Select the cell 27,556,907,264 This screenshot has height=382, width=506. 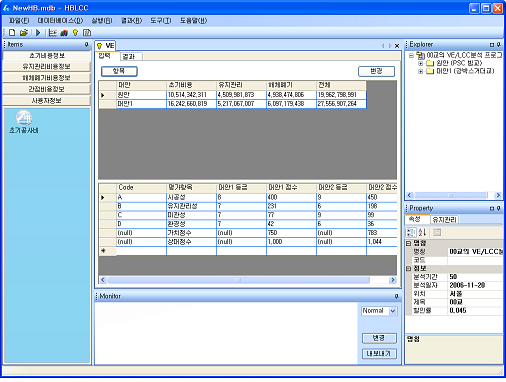pos(341,104)
